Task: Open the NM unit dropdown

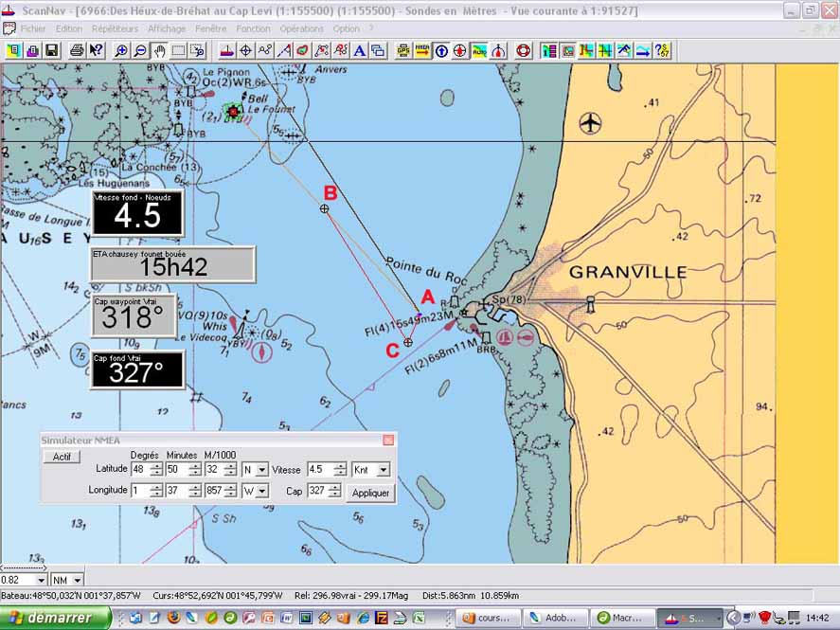Action: tap(77, 580)
